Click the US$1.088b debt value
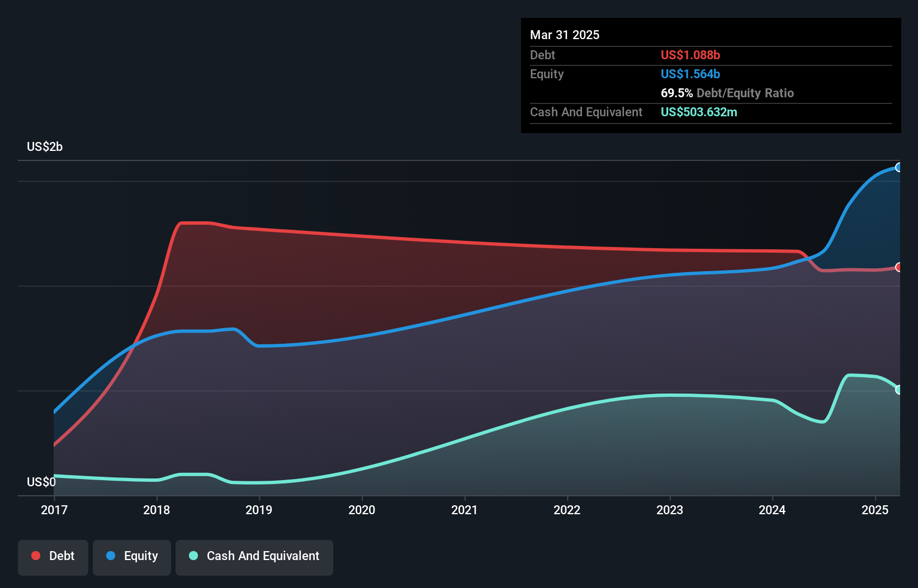The width and height of the screenshot is (918, 588). (690, 55)
